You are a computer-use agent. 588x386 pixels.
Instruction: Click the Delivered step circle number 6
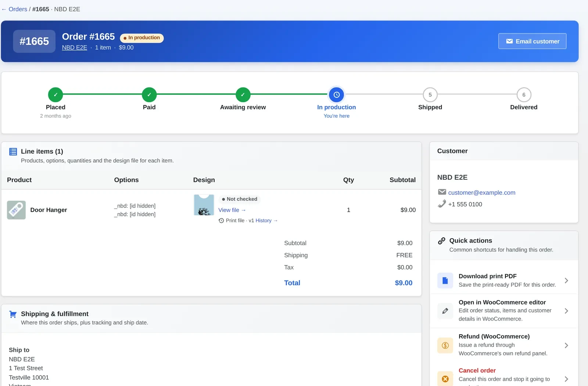(524, 94)
